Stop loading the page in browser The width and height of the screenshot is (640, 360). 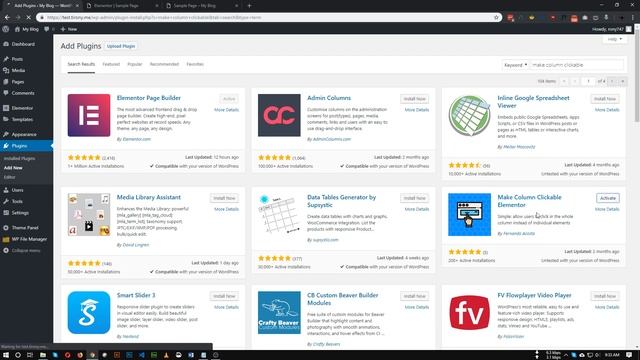28,18
